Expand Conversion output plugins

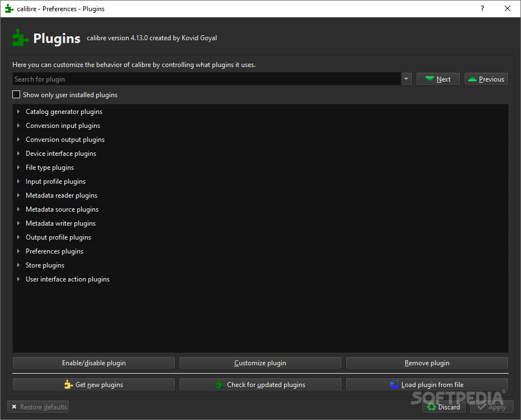coord(18,140)
